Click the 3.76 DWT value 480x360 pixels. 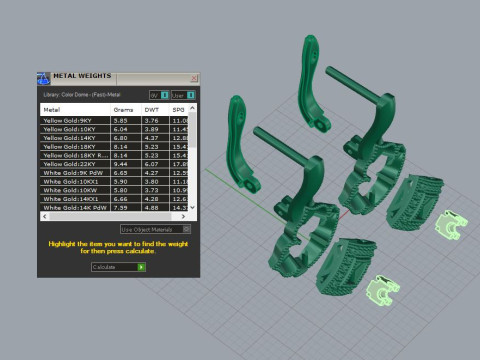coord(151,121)
